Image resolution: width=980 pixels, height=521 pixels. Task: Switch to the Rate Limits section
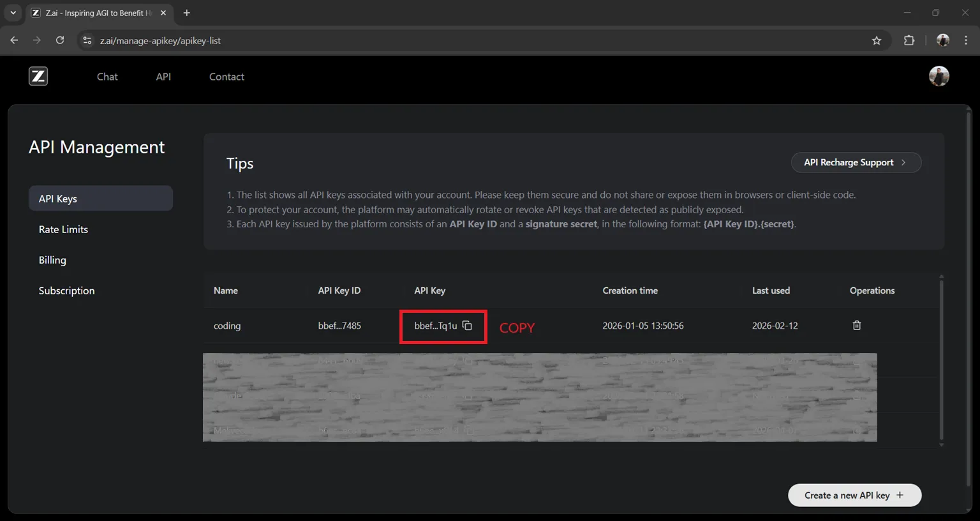63,229
